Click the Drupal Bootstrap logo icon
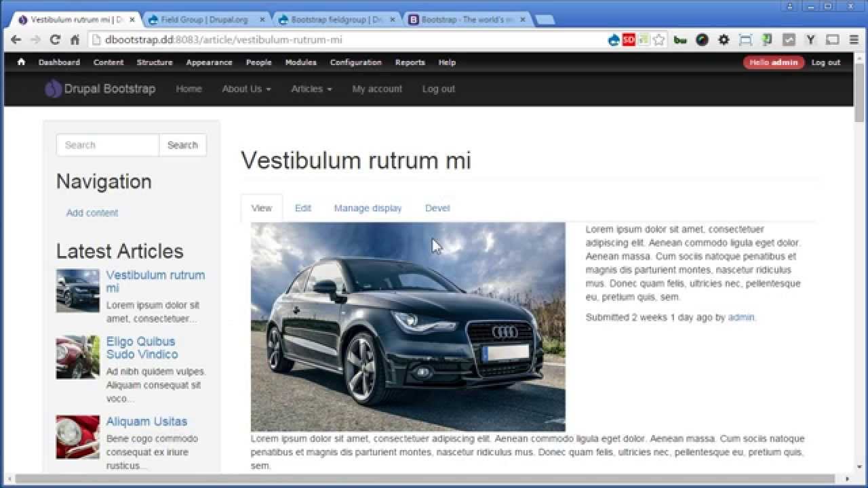 (x=53, y=89)
